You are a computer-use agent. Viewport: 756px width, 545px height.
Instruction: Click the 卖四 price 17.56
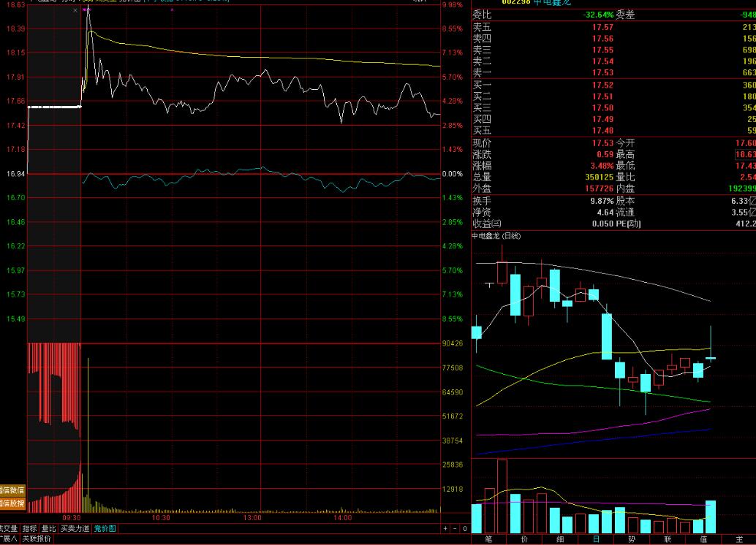pyautogui.click(x=602, y=39)
